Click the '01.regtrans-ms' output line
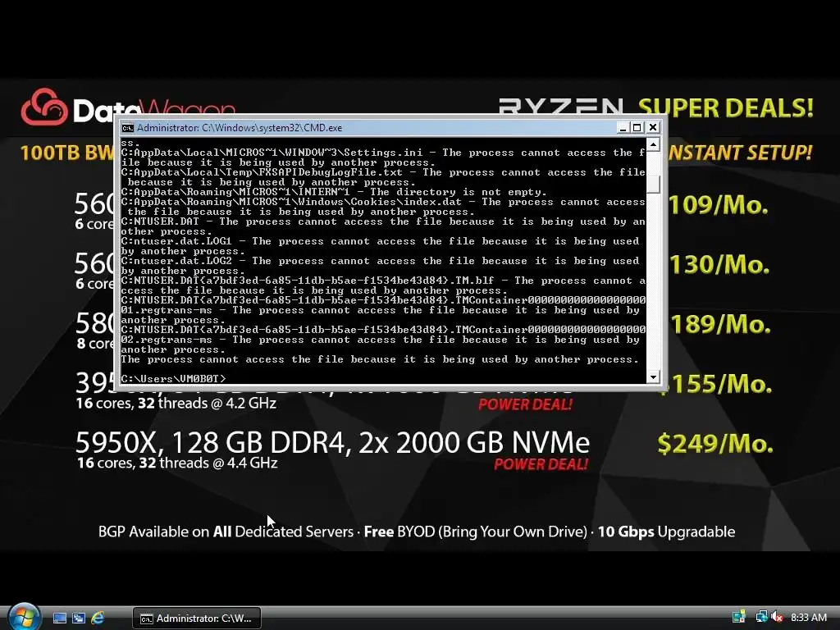This screenshot has height=630, width=840. (x=380, y=310)
